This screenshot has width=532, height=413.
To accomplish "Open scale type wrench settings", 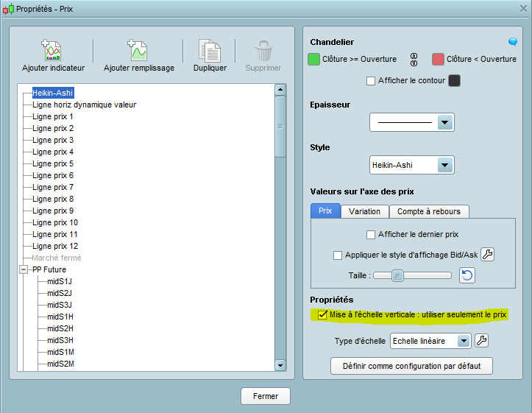I will [x=481, y=340].
